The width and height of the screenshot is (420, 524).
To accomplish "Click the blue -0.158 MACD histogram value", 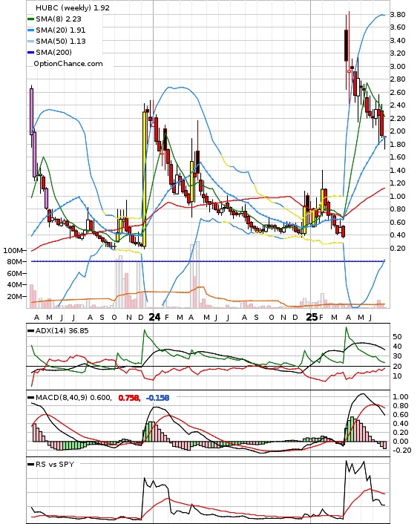I will click(x=157, y=398).
